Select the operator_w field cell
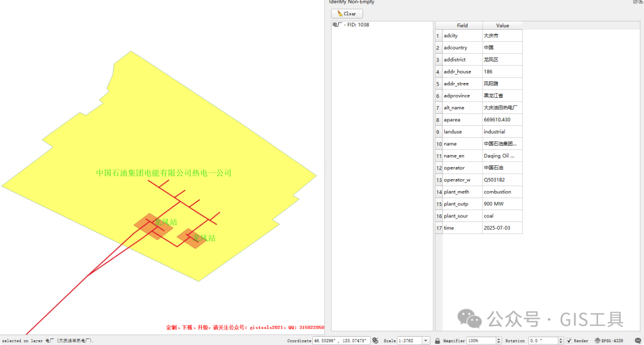Image resolution: width=644 pixels, height=345 pixels. click(463, 180)
